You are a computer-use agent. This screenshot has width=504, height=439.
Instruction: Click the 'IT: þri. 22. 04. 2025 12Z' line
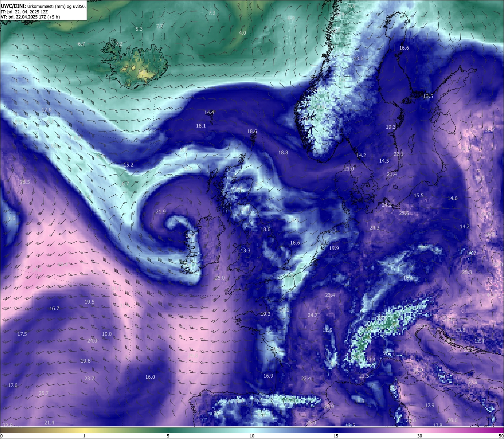(24, 11)
